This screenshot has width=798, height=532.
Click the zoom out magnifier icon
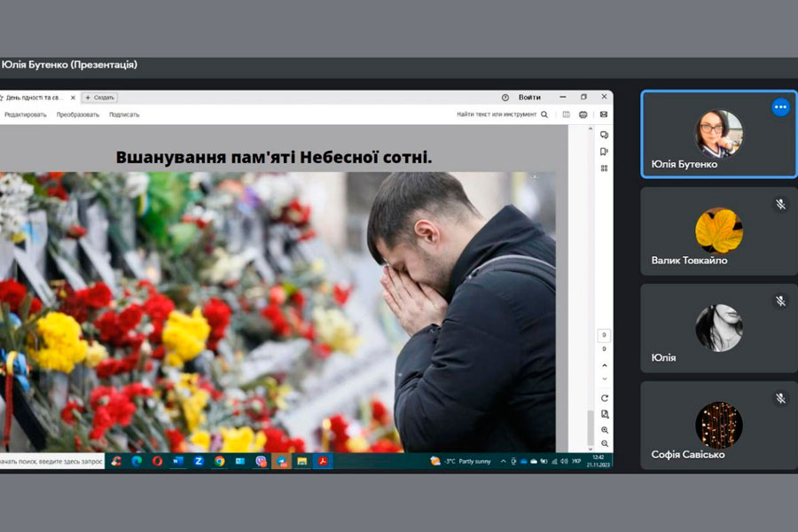point(604,443)
